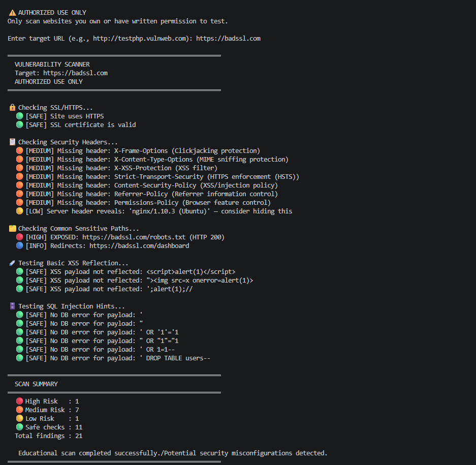This screenshot has height=465, width=476.
Task: Click the (HTTP 200) status text
Action: pyautogui.click(x=207, y=237)
